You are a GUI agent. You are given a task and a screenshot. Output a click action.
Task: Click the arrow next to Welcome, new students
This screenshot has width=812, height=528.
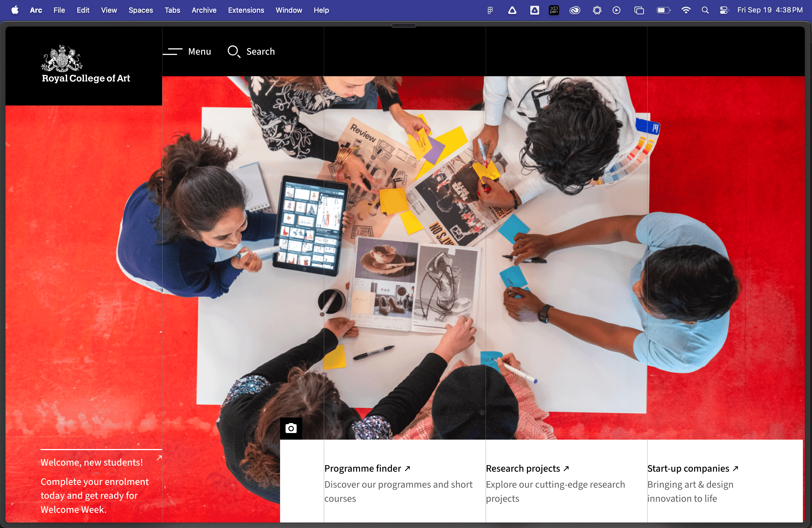tap(159, 458)
